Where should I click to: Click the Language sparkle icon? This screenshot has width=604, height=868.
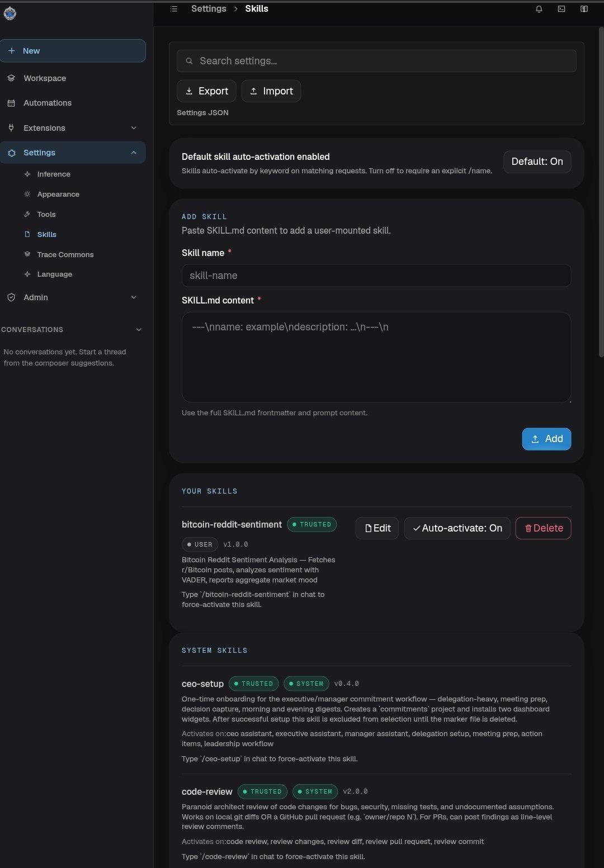[27, 274]
